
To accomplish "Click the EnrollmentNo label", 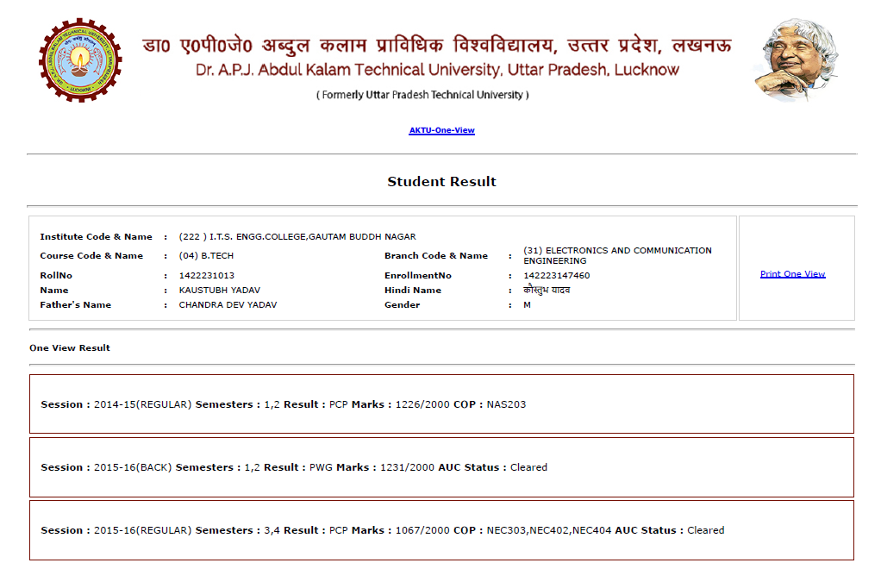I will point(418,275).
